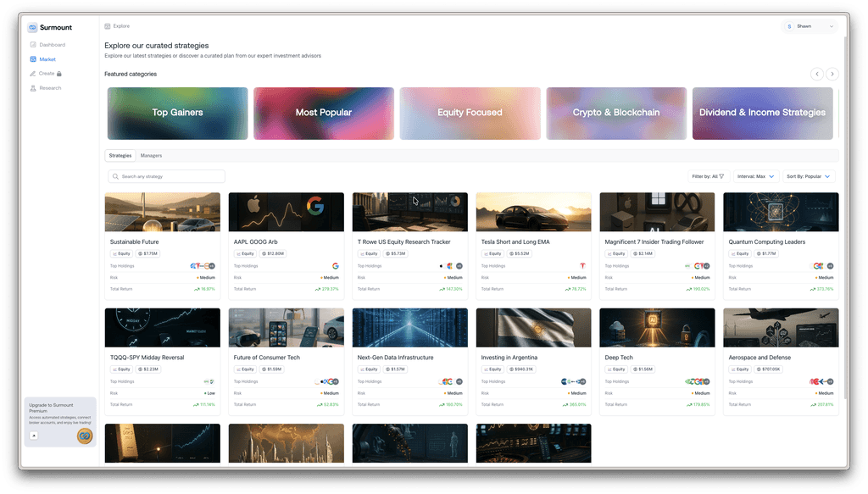This screenshot has width=868, height=494.
Task: Click Equity tag on Sustainable Future card
Action: 121,254
